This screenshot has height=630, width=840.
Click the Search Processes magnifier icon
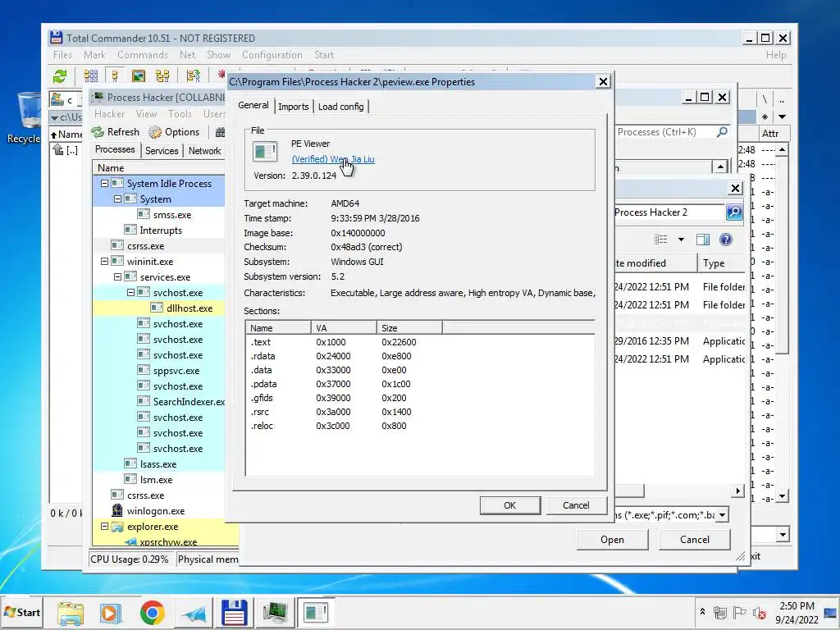tap(722, 132)
